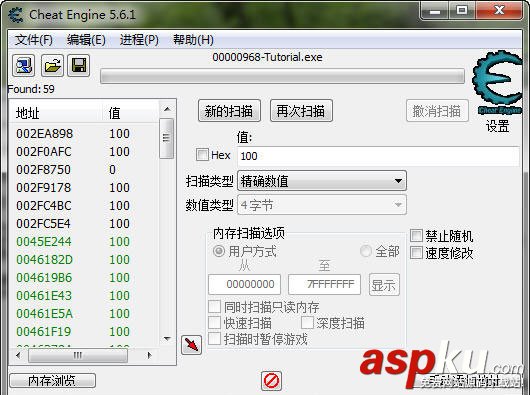Image resolution: width=530 pixels, height=395 pixels.
Task: Open the 编辑(E) menu
Action: click(86, 40)
